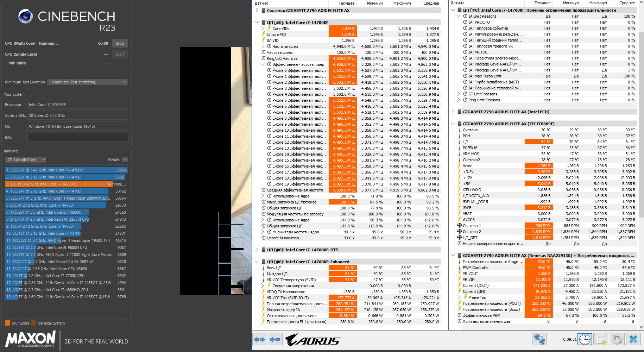Select the Threadripper 2990WX ranking row
The image size is (644, 352).
click(66, 198)
